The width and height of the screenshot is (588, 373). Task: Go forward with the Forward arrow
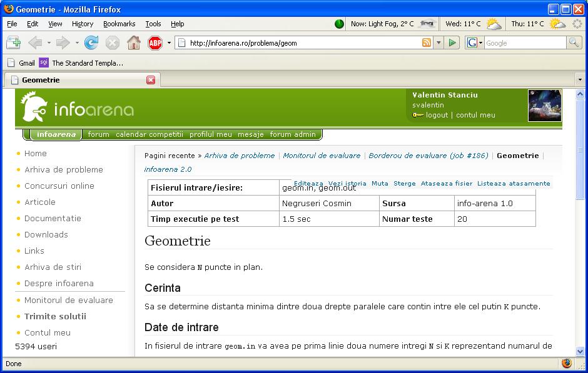tap(63, 42)
